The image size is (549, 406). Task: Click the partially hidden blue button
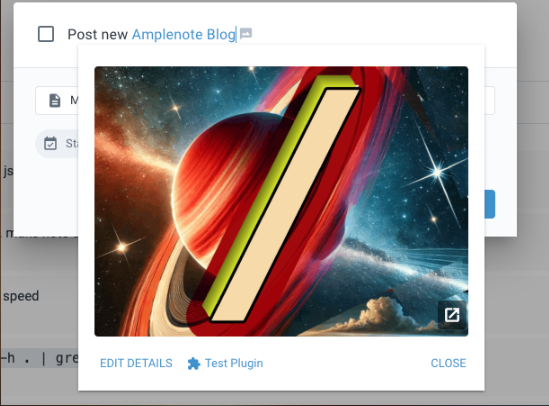(x=490, y=204)
